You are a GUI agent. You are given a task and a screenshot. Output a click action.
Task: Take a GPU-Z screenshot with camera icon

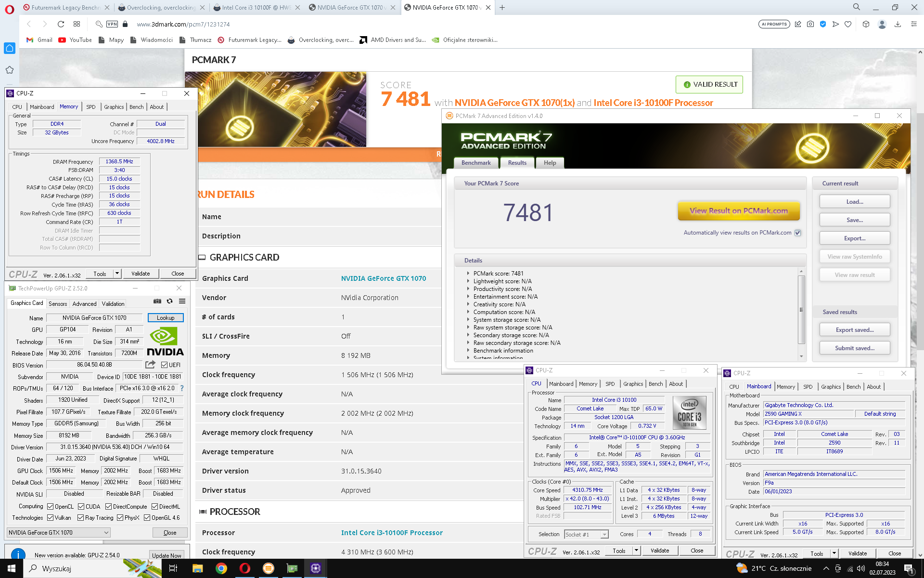(157, 301)
